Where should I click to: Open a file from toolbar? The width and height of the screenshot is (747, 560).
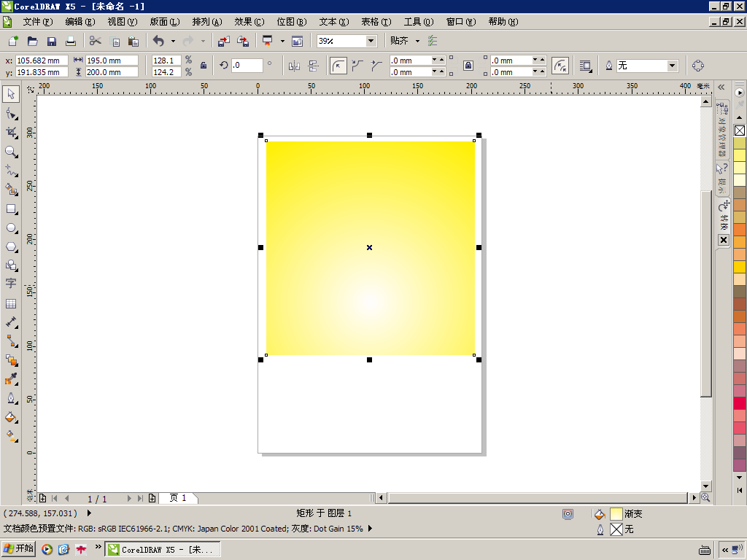tap(32, 41)
